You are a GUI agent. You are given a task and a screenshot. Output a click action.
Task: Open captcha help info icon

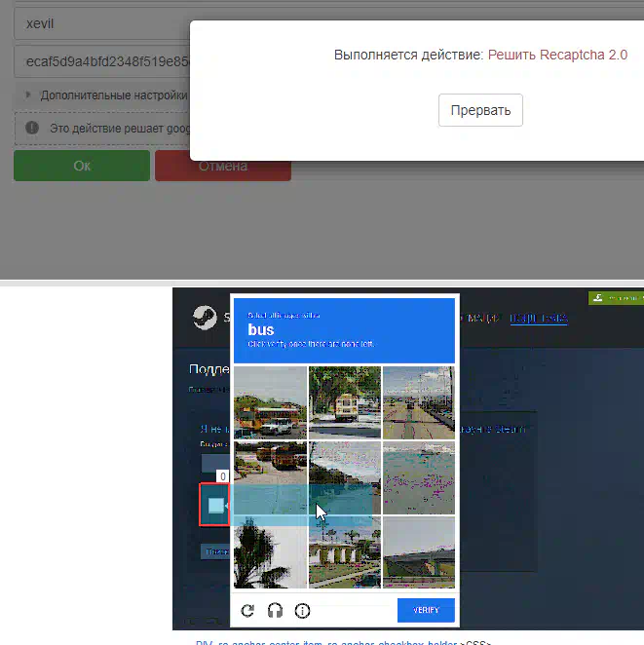point(302,611)
